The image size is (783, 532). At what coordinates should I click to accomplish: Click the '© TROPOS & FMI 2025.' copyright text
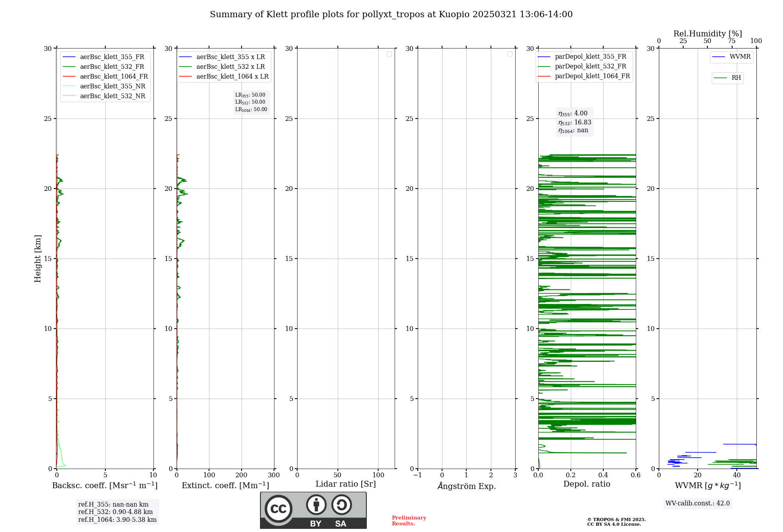tap(617, 519)
